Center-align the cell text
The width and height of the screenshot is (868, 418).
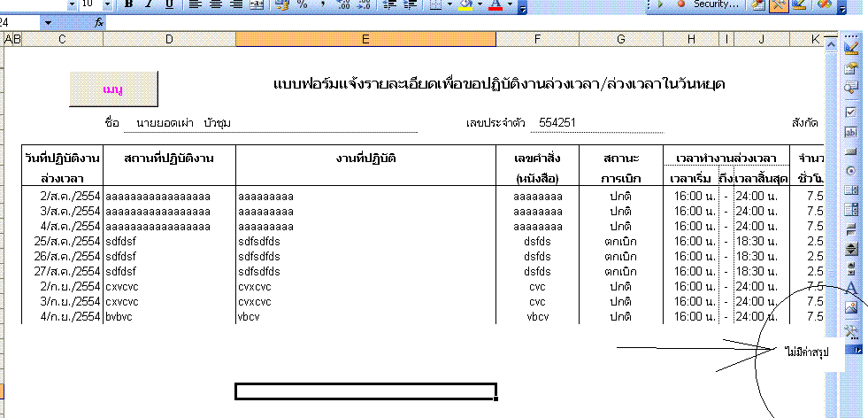coord(215,4)
